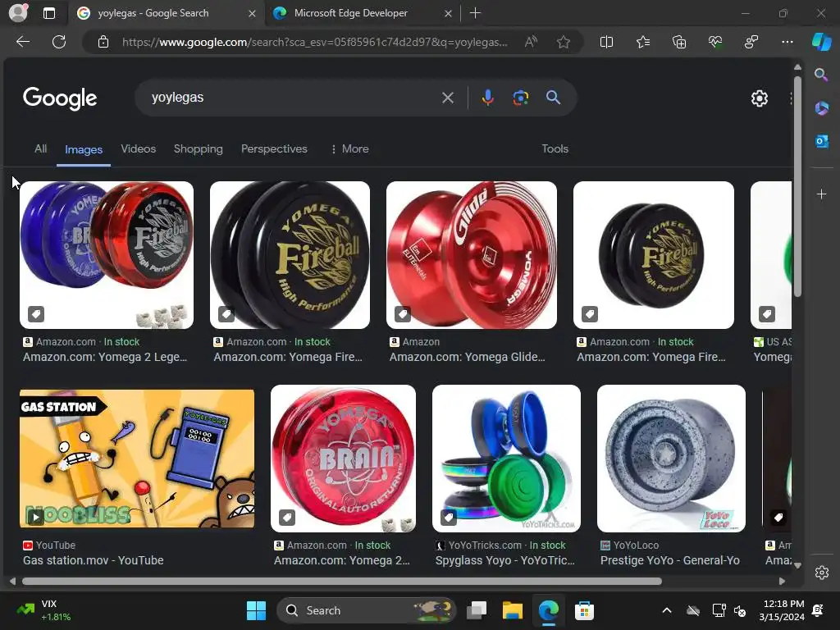
Task: Open VIX stock widget on taskbar
Action: click(44, 610)
